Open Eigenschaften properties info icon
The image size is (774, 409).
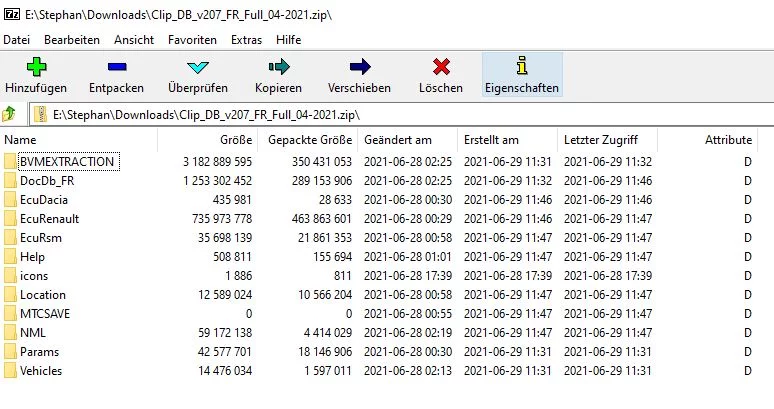[521, 67]
